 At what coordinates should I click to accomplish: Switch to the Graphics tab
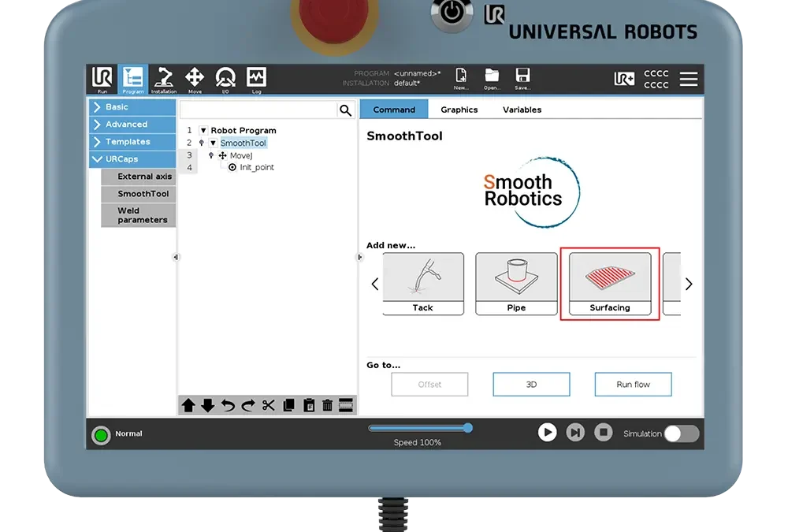click(459, 110)
